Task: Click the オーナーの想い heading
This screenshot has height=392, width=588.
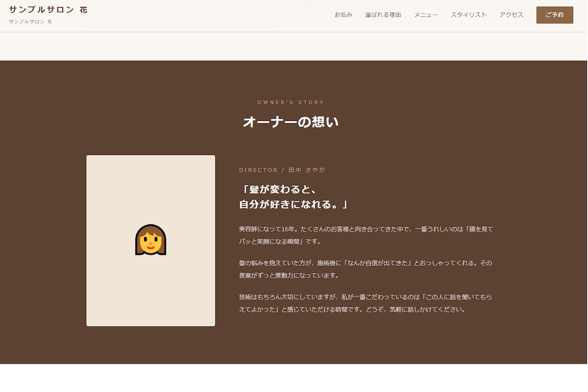Action: pos(291,122)
